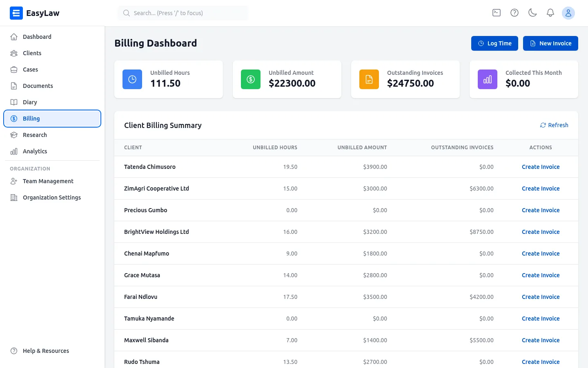Open the command palette terminal icon

click(496, 13)
